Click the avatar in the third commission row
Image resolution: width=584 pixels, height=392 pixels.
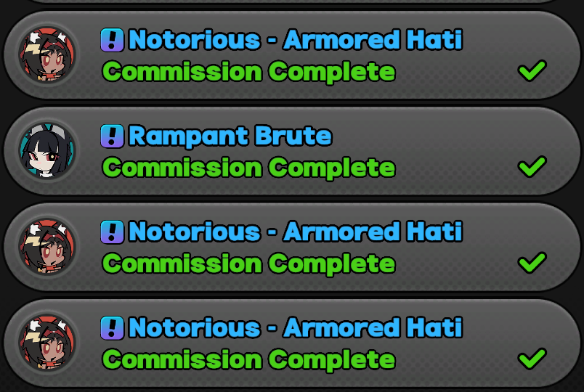[x=47, y=247]
